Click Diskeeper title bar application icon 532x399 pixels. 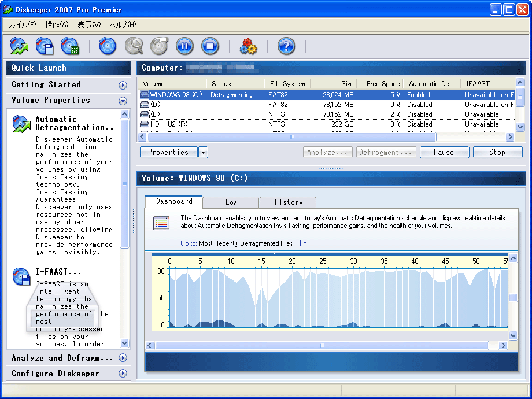(8, 9)
